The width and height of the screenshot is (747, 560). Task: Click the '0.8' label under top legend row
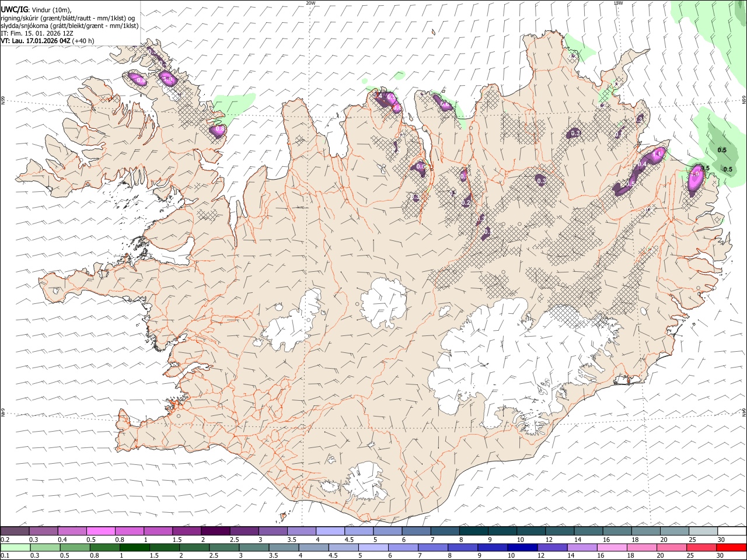click(x=120, y=540)
